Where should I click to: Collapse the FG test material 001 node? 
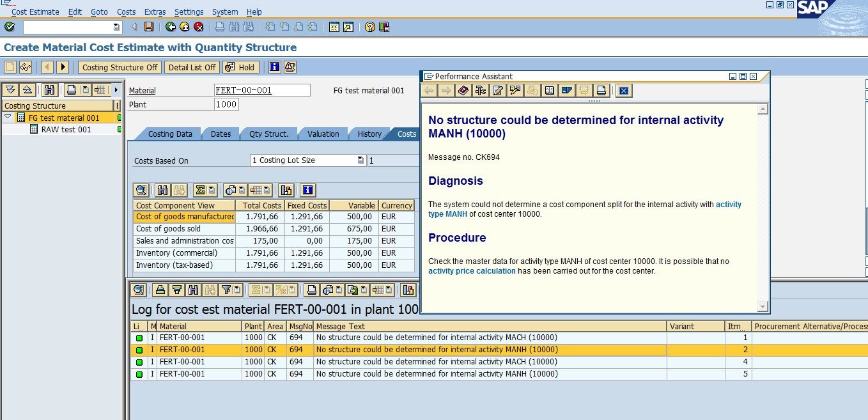point(8,118)
